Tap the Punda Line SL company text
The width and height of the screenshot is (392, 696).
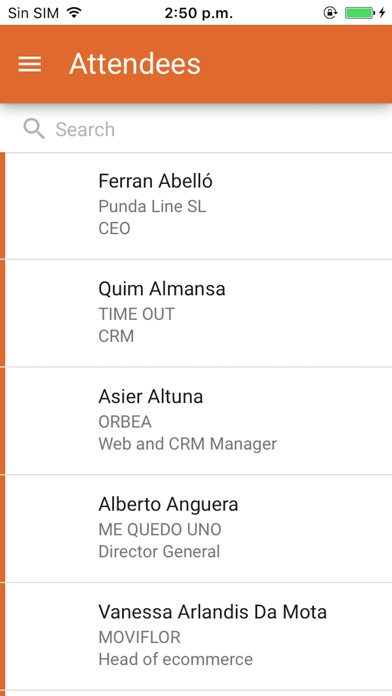coord(152,206)
